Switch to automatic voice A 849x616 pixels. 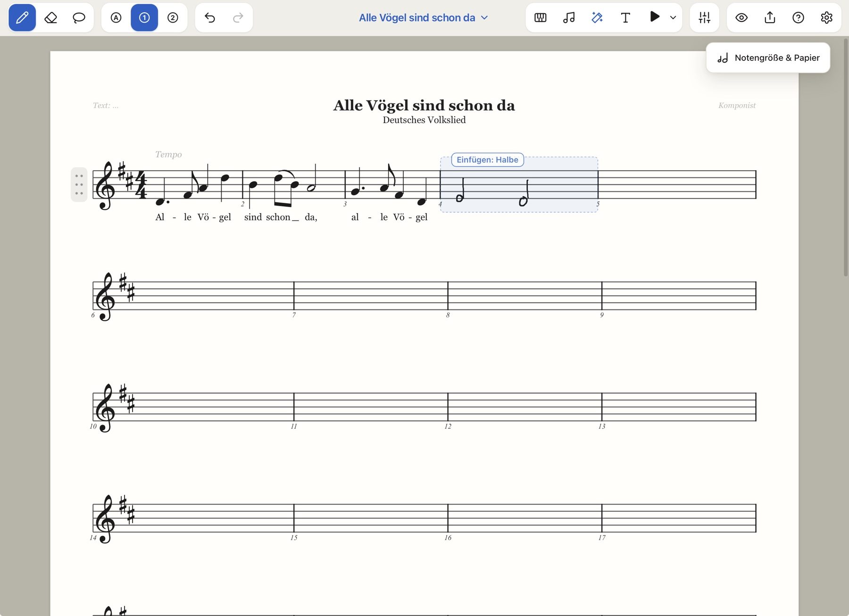(x=116, y=18)
